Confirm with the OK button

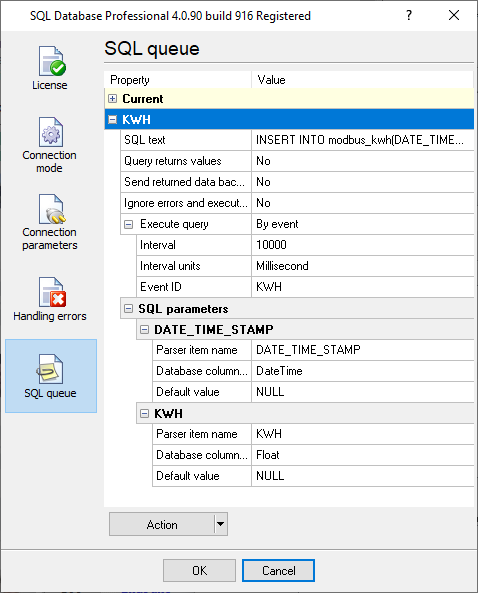point(199,570)
